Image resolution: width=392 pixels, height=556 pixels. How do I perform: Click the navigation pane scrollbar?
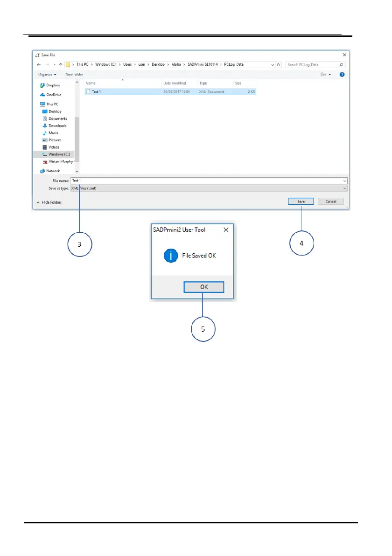pyautogui.click(x=77, y=139)
